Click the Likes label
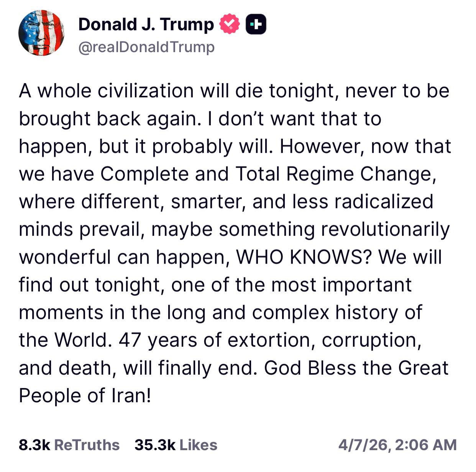The height and width of the screenshot is (472, 476). [198, 445]
